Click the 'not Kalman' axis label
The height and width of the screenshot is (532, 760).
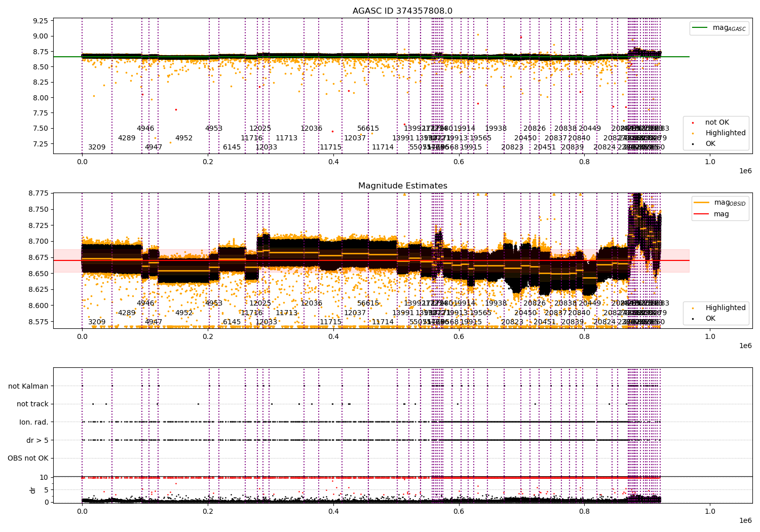tap(28, 386)
